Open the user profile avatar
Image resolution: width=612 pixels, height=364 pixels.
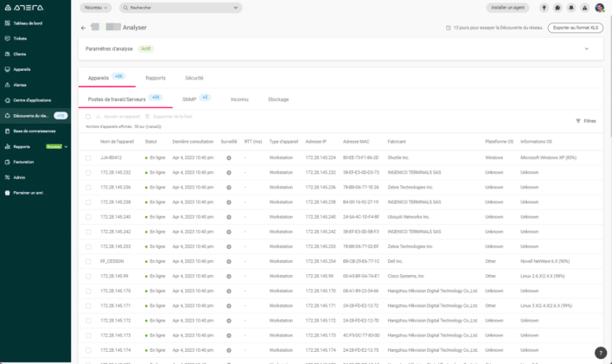tap(599, 7)
